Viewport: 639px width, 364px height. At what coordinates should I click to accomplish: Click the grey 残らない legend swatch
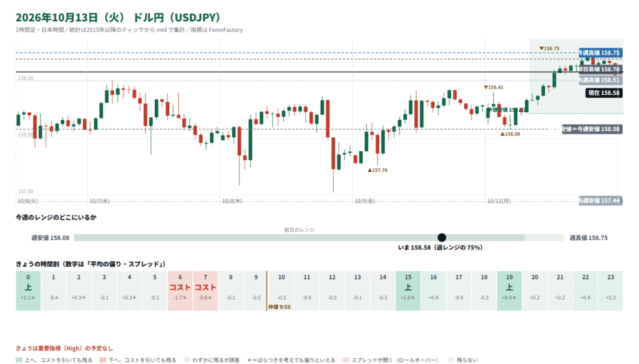point(451,360)
